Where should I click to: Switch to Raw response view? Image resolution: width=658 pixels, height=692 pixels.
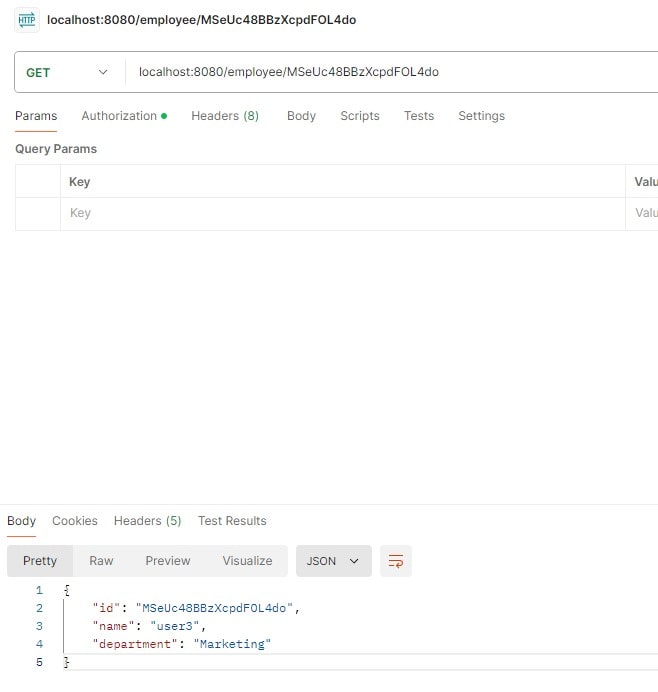coord(102,561)
